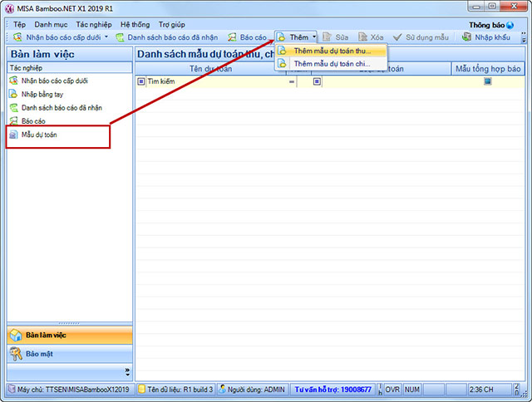This screenshot has width=532, height=402.
Task: Click the Tên dự toán column header
Action: 211,69
